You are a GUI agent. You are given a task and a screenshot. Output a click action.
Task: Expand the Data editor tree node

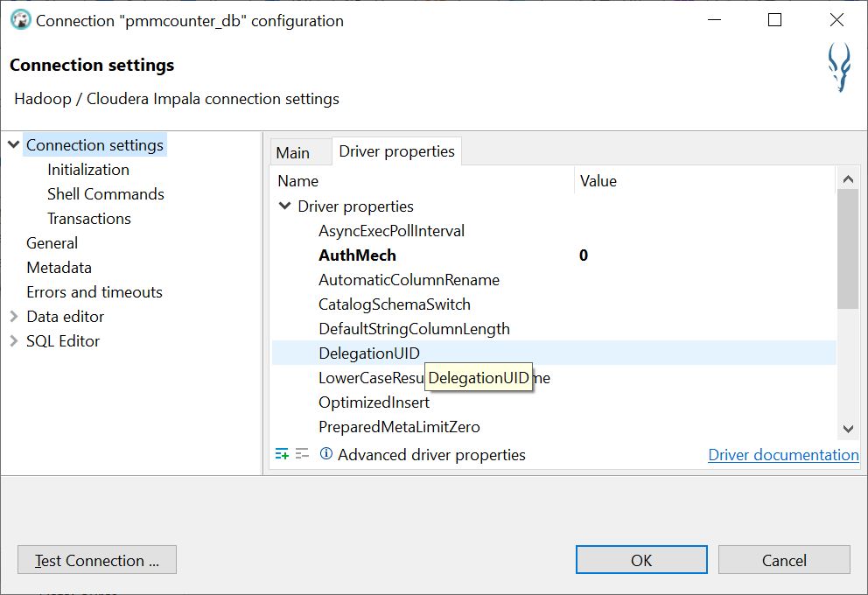(x=14, y=317)
